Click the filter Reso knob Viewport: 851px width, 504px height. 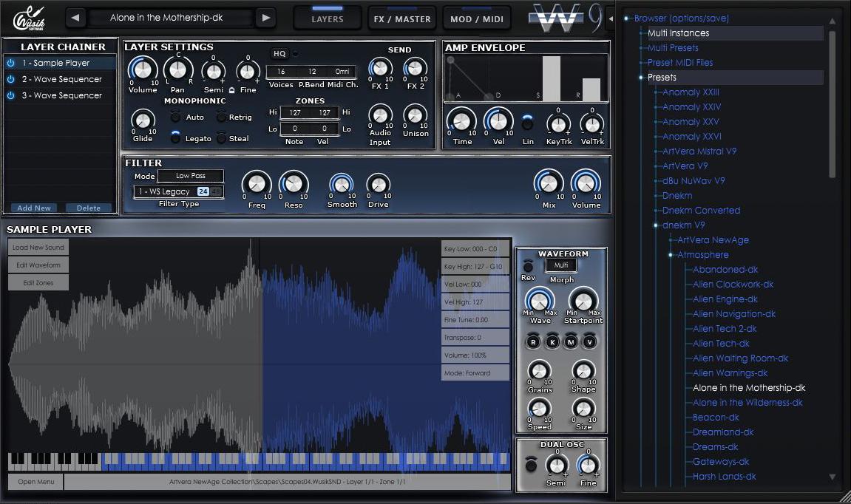click(x=294, y=185)
